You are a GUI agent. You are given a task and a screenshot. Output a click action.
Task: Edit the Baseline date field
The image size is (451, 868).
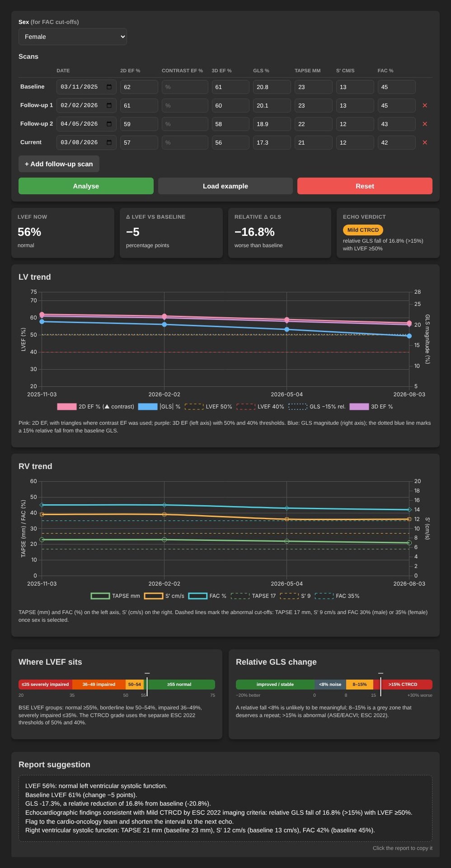tap(86, 87)
